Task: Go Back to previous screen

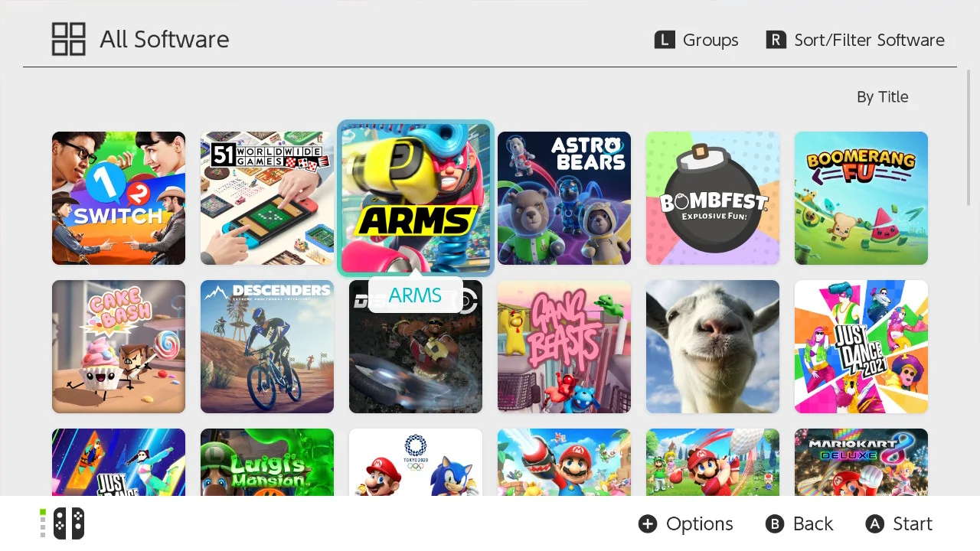Action: click(799, 523)
